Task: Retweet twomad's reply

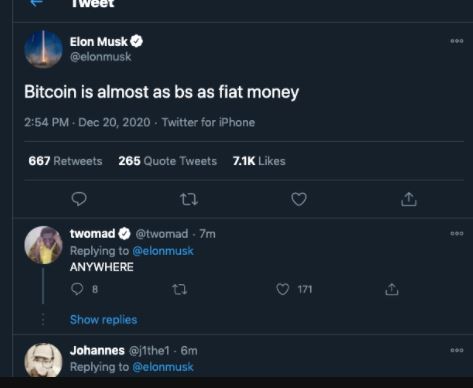Action: 179,289
